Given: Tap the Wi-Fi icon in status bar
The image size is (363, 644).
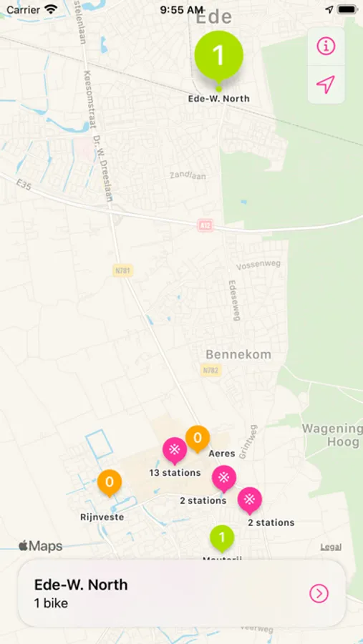Looking at the screenshot, I should click(51, 9).
